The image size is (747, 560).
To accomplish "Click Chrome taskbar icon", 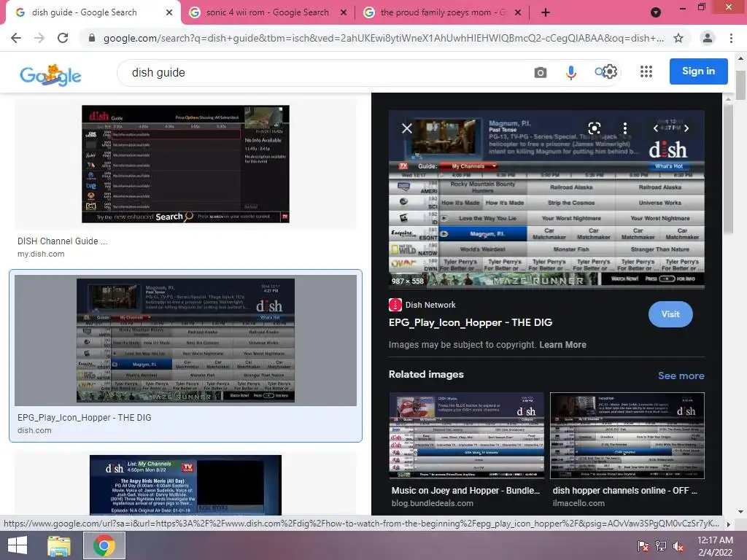I will 104,545.
